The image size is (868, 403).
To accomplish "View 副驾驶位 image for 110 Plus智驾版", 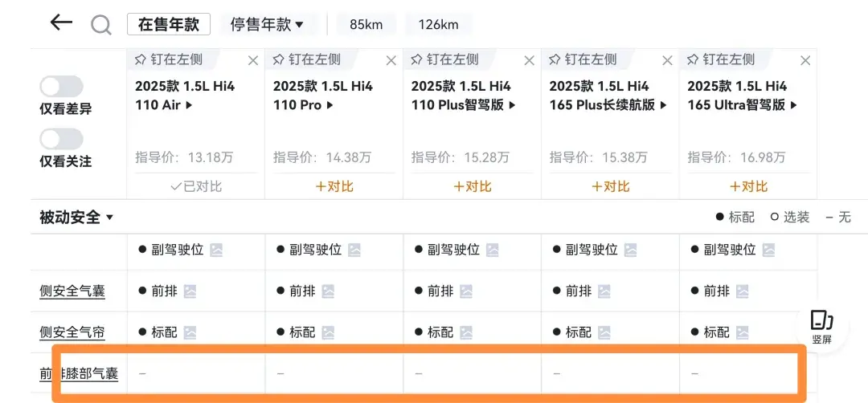I will point(492,250).
